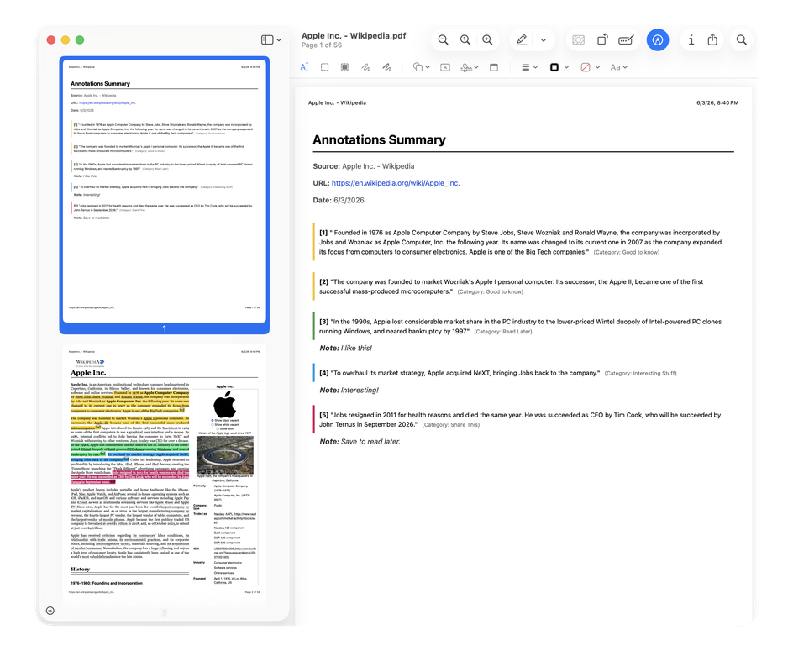This screenshot has height=672, width=793.
Task: Open the text style Aa menu
Action: tap(618, 67)
